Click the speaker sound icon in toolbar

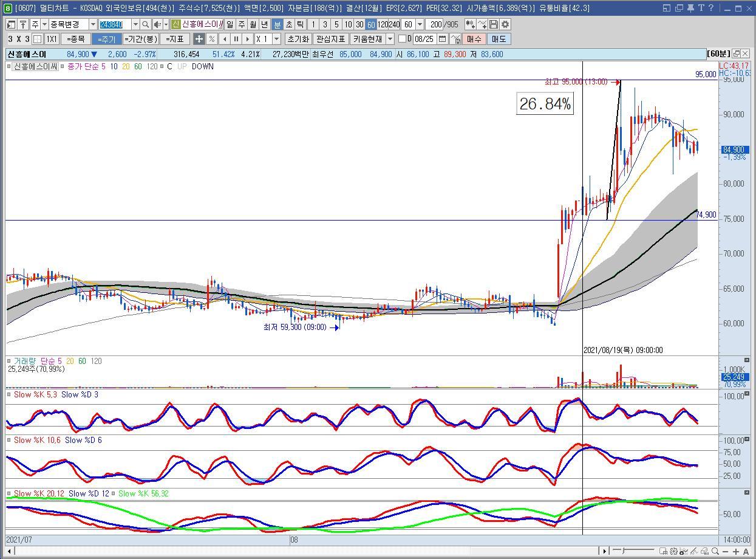pos(157,24)
